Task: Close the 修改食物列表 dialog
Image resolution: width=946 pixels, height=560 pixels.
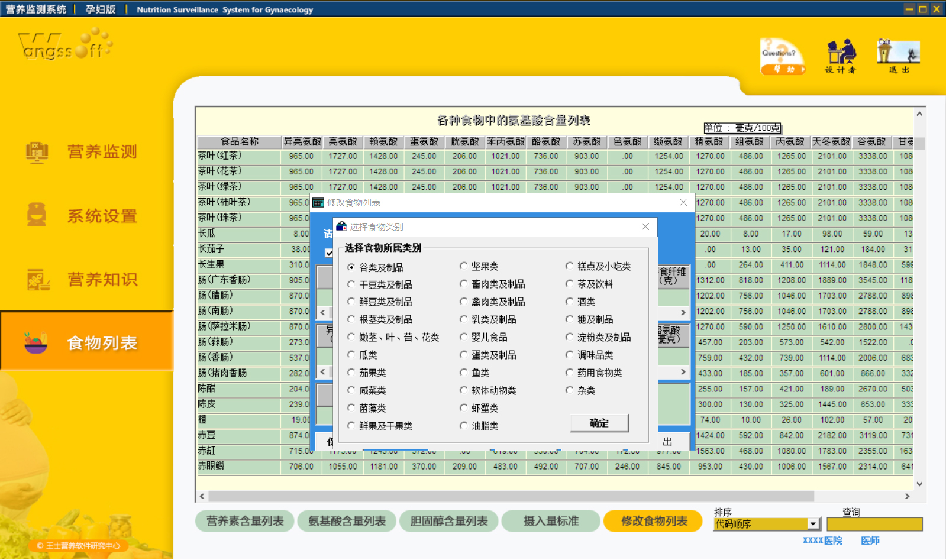Action: tap(683, 202)
